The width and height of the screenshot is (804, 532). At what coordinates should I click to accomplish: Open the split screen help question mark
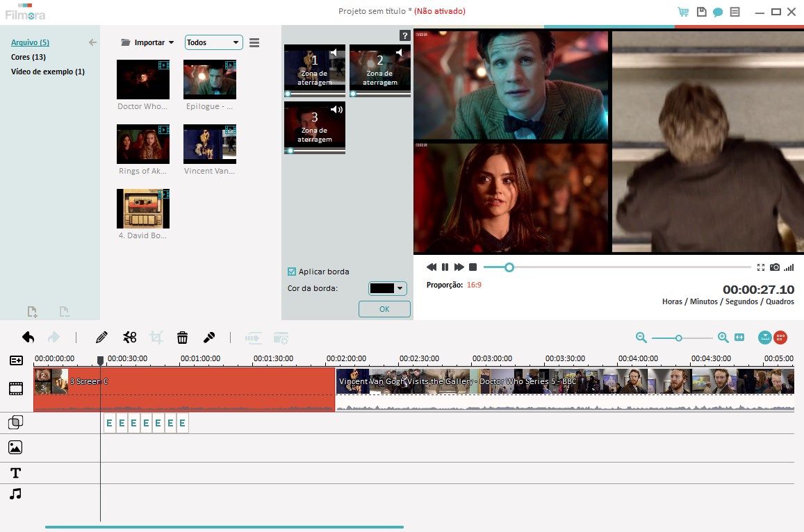pyautogui.click(x=404, y=35)
